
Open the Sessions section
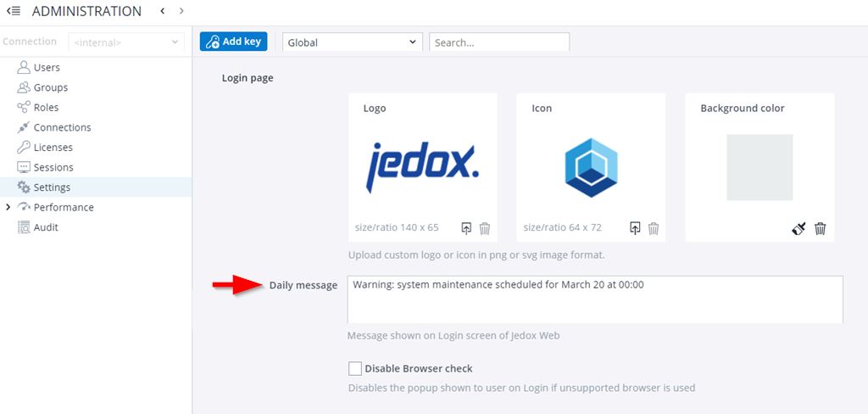(53, 167)
